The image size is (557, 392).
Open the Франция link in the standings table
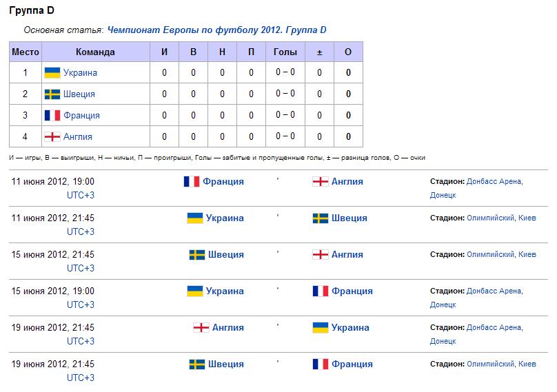pyautogui.click(x=81, y=115)
